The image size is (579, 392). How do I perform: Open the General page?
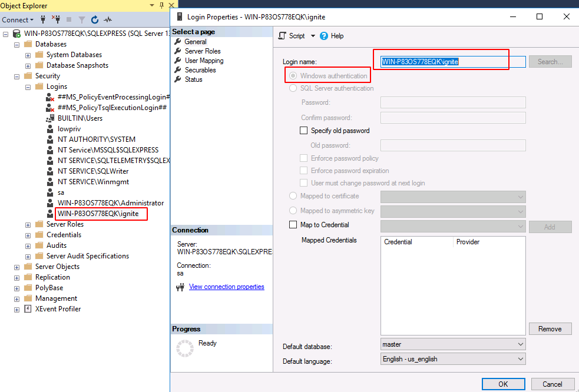196,42
